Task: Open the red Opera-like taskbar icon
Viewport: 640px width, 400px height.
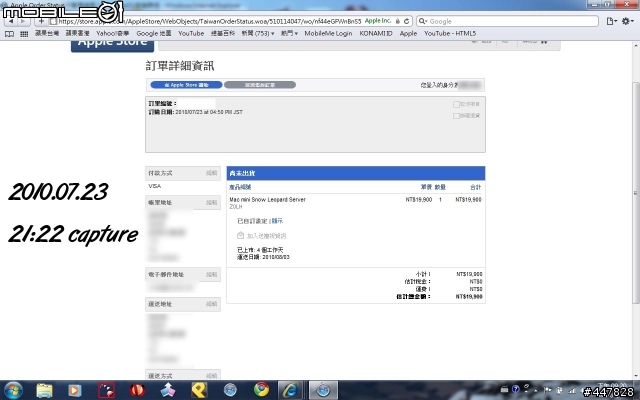Action: tap(137, 390)
